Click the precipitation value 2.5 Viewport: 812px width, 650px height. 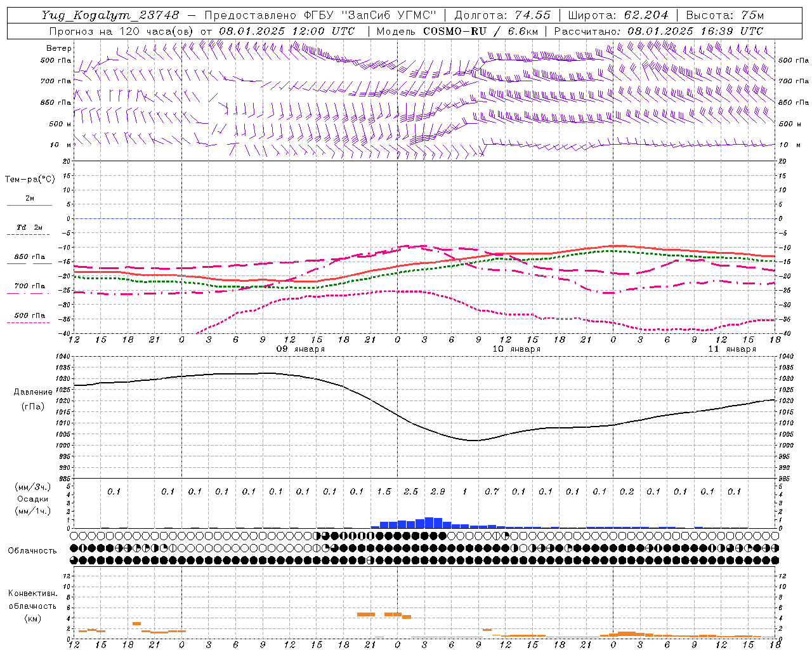411,492
